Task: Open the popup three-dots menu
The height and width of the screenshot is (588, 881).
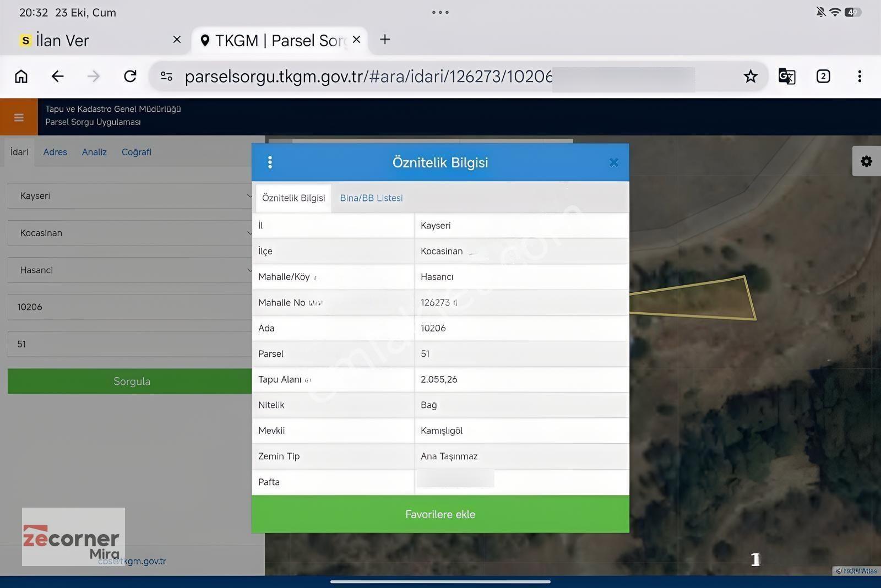Action: tap(270, 162)
